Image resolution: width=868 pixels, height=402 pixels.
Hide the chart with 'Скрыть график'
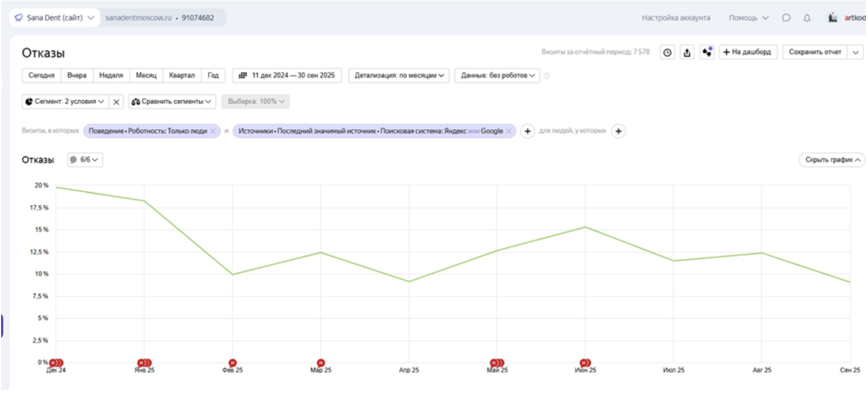point(832,160)
